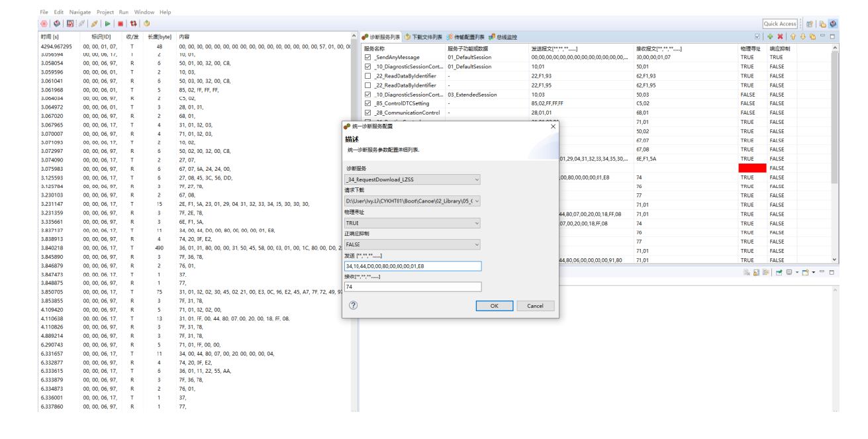
Task: Enable the first _22_ReadDataByIdentifier checkbox
Action: [368, 76]
